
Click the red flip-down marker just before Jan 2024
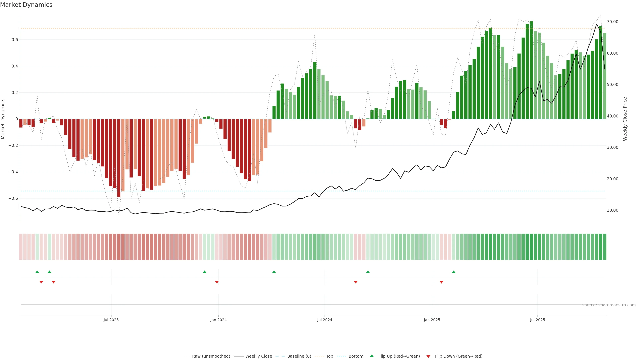217,282
